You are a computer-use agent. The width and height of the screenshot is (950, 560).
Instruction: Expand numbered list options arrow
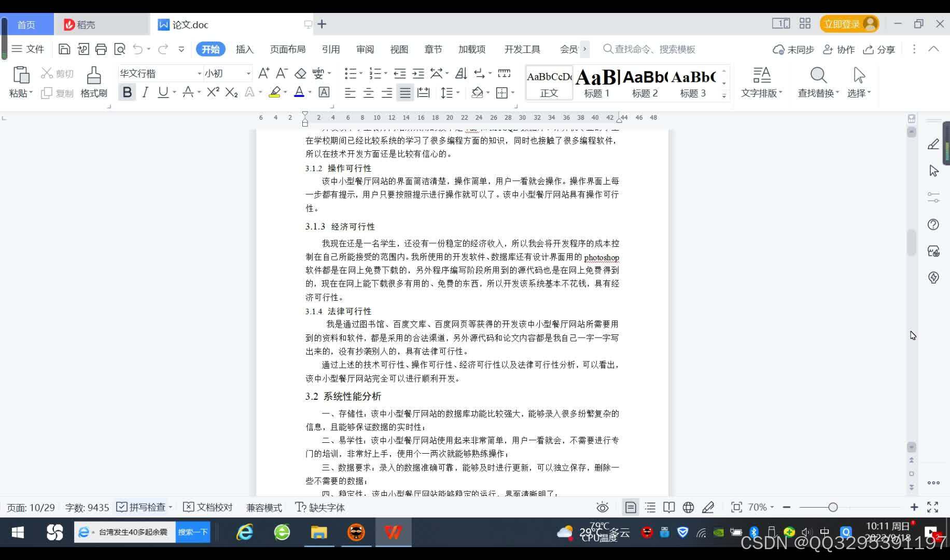click(x=385, y=74)
